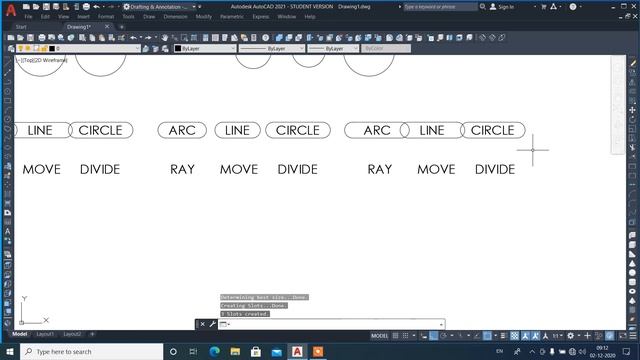Viewport: 640px width, 360px height.
Task: Click the Sign In button
Action: [502, 7]
